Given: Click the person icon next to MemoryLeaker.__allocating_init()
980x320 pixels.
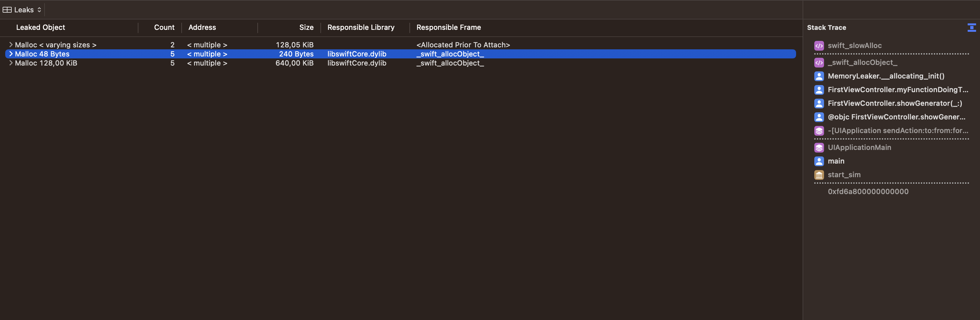Looking at the screenshot, I should coord(819,76).
